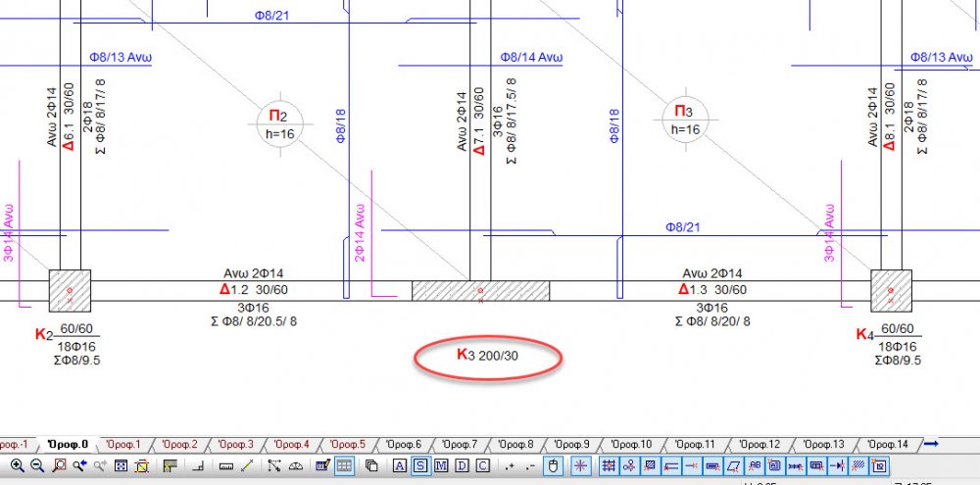This screenshot has height=485, width=980.
Task: Click the Zoom Out magnifier icon
Action: pos(36,465)
